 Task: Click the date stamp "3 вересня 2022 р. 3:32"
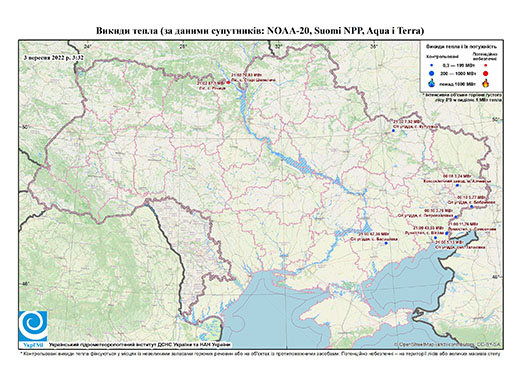tap(53, 57)
